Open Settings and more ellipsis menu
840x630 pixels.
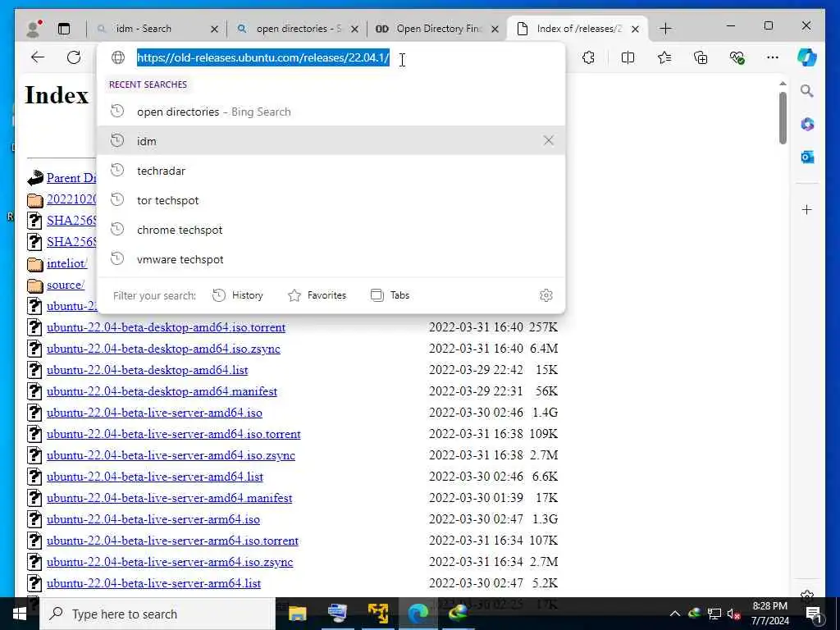[773, 57]
